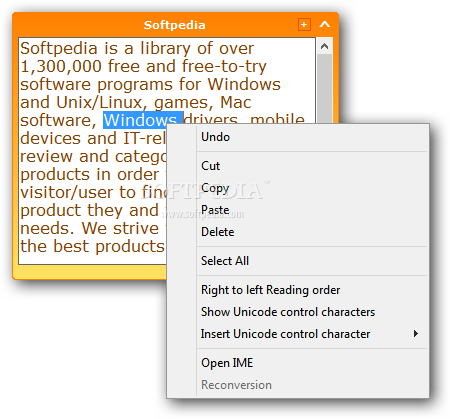Choose Delete from the context menu
The width and height of the screenshot is (450, 419).
[x=297, y=232]
